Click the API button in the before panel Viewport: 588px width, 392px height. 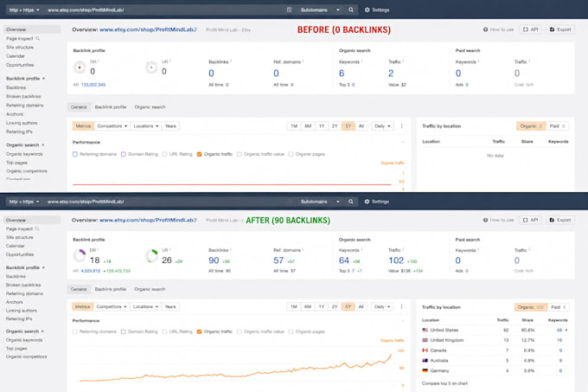[530, 29]
